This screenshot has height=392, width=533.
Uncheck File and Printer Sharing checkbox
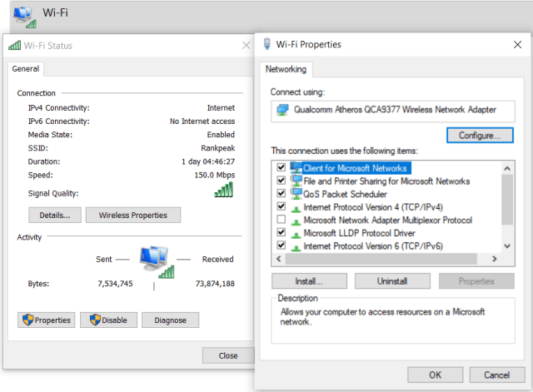coord(281,180)
